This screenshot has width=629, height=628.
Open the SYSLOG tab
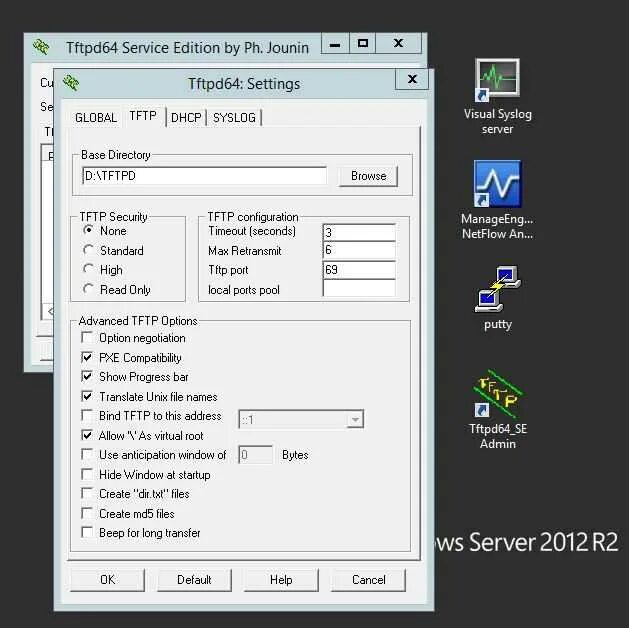point(234,117)
